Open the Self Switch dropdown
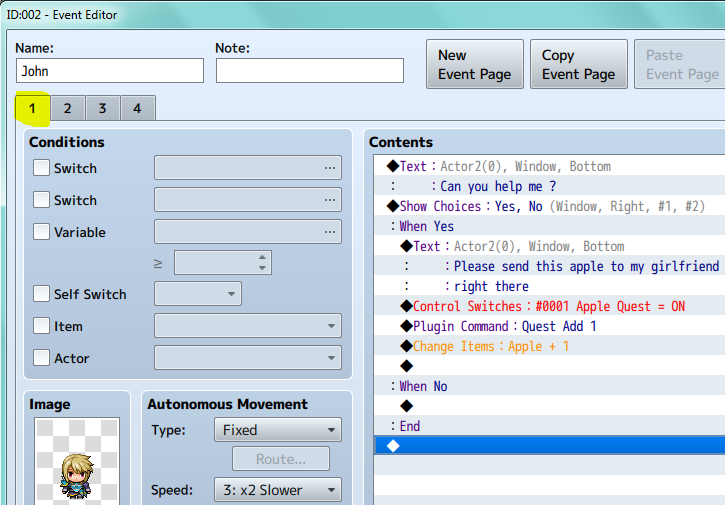This screenshot has width=725, height=505. point(198,294)
